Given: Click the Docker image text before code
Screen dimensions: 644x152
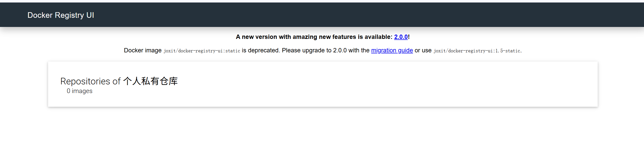Looking at the screenshot, I should pyautogui.click(x=142, y=50).
